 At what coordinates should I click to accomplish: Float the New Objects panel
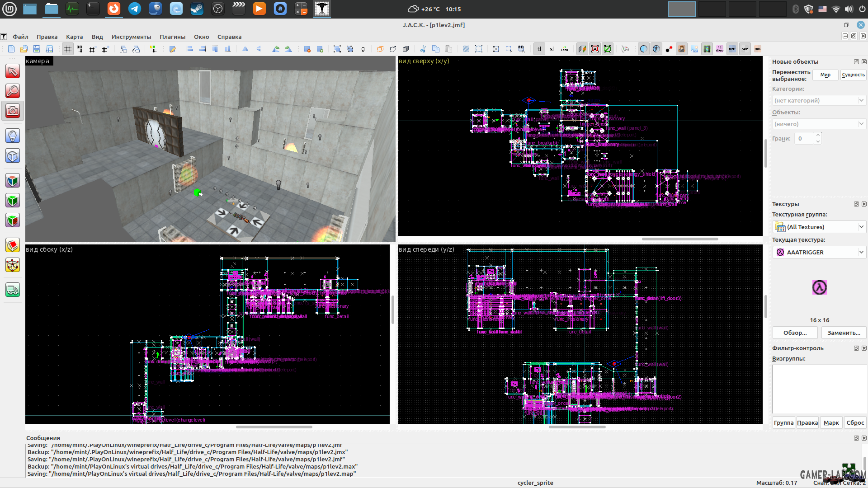click(x=856, y=62)
